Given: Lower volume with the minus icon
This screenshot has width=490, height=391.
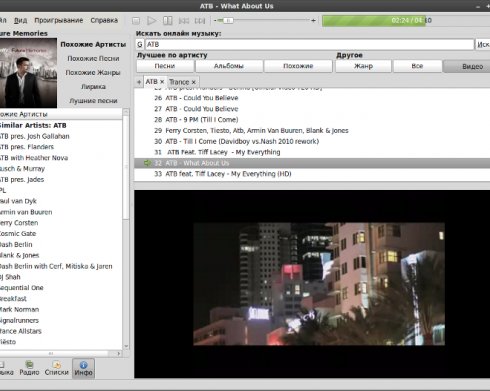Looking at the screenshot, I should click(x=215, y=21).
